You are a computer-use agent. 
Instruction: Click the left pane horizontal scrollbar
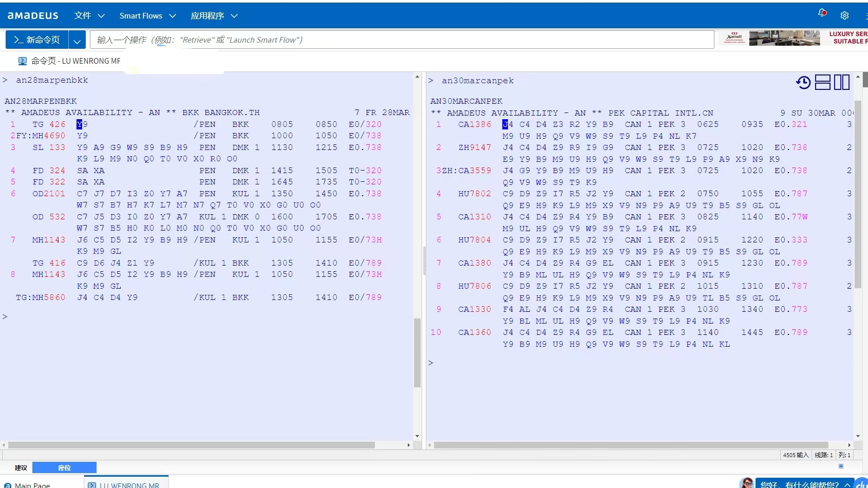191,445
